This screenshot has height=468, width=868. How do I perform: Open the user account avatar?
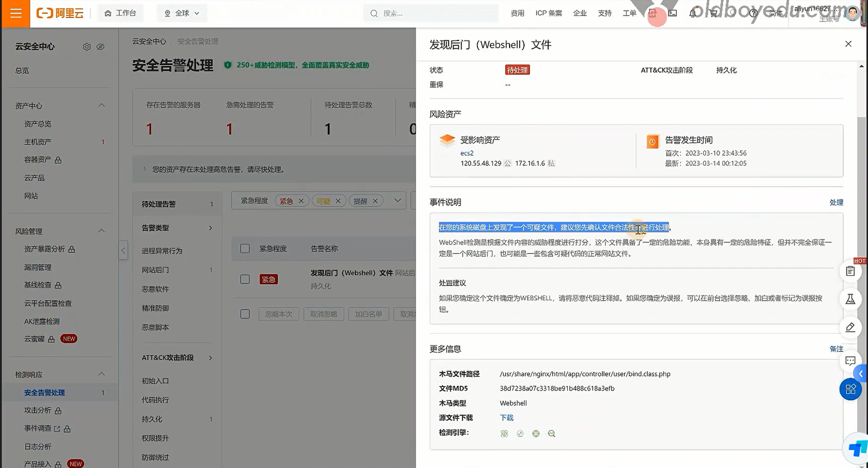coord(852,14)
